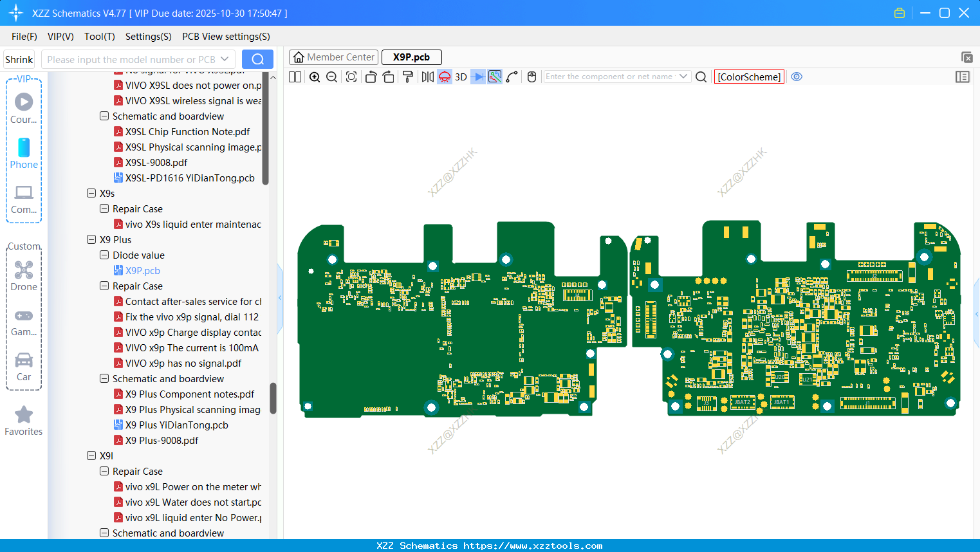This screenshot has width=980, height=552.
Task: Open the File(F) menu
Action: point(24,37)
